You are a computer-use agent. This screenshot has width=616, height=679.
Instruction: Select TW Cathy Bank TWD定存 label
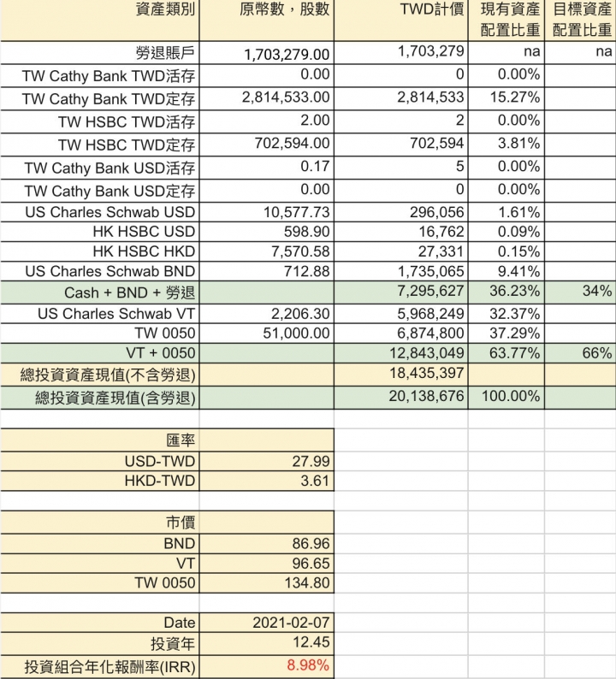pyautogui.click(x=99, y=98)
